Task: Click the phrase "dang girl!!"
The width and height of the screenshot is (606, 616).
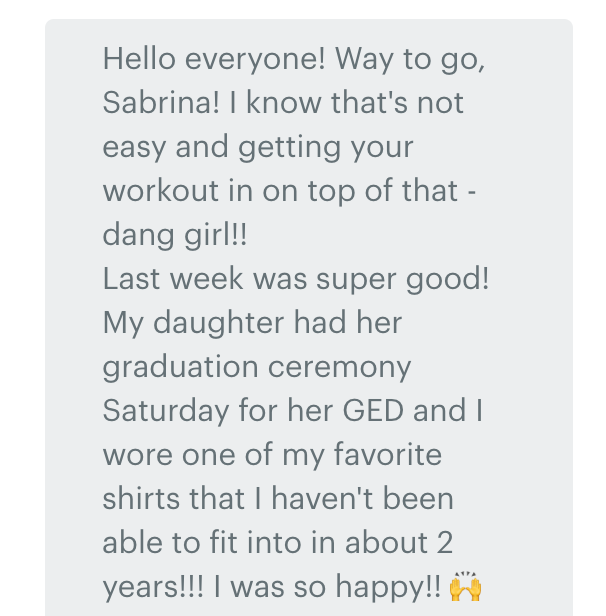Action: (x=175, y=235)
